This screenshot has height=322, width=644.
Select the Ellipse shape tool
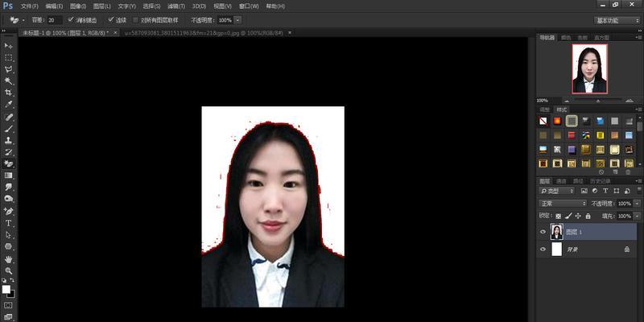(x=8, y=247)
